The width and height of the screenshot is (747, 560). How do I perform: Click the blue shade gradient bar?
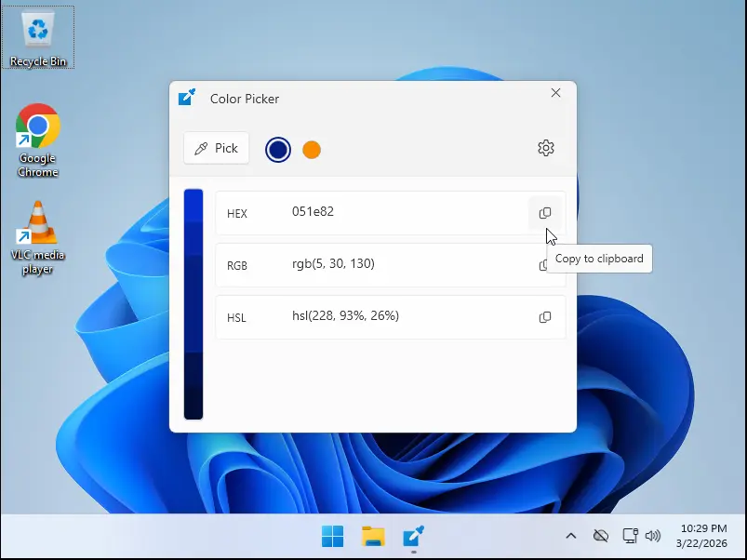(x=193, y=302)
